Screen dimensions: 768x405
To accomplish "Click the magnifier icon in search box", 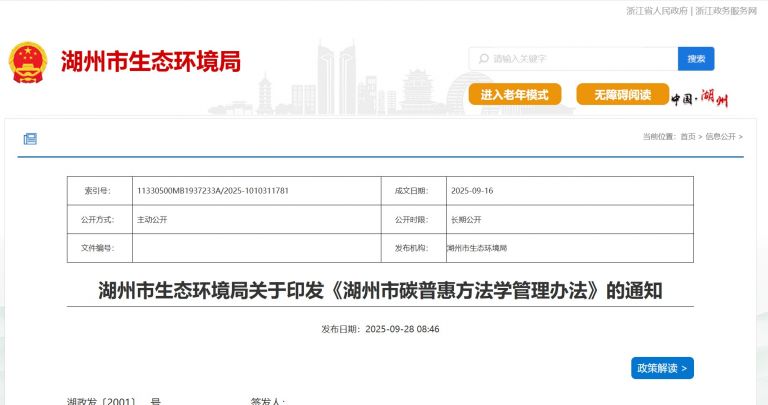I will tap(483, 59).
